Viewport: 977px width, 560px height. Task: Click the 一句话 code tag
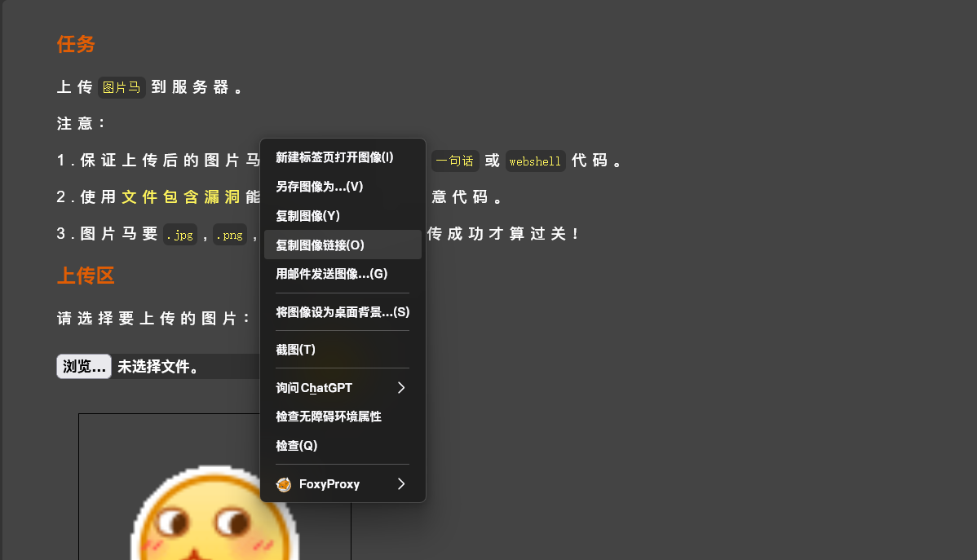point(455,161)
